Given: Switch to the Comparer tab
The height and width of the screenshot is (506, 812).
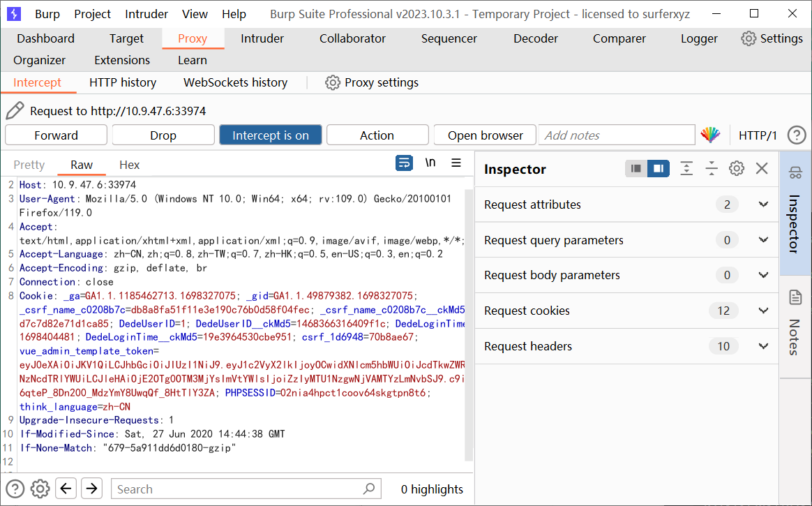Looking at the screenshot, I should pyautogui.click(x=619, y=38).
